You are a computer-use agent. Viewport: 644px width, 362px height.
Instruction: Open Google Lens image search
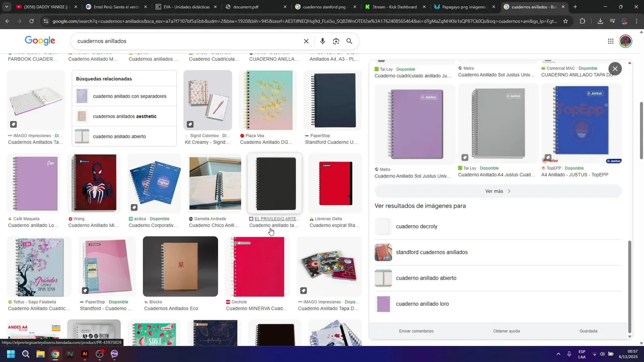coord(336,41)
